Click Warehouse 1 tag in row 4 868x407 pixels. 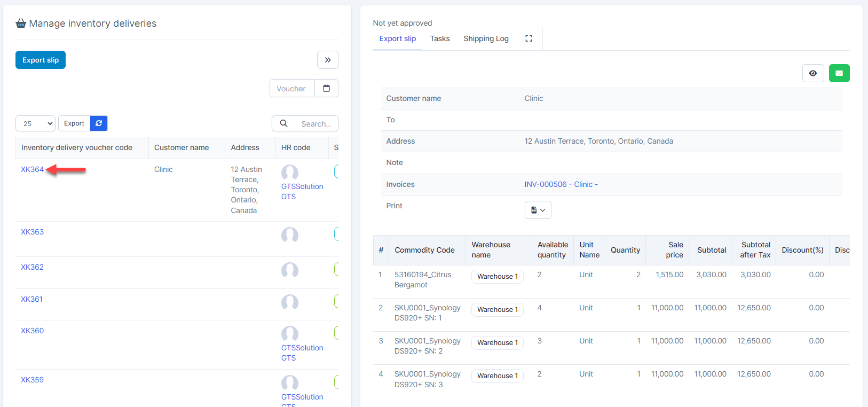click(498, 375)
